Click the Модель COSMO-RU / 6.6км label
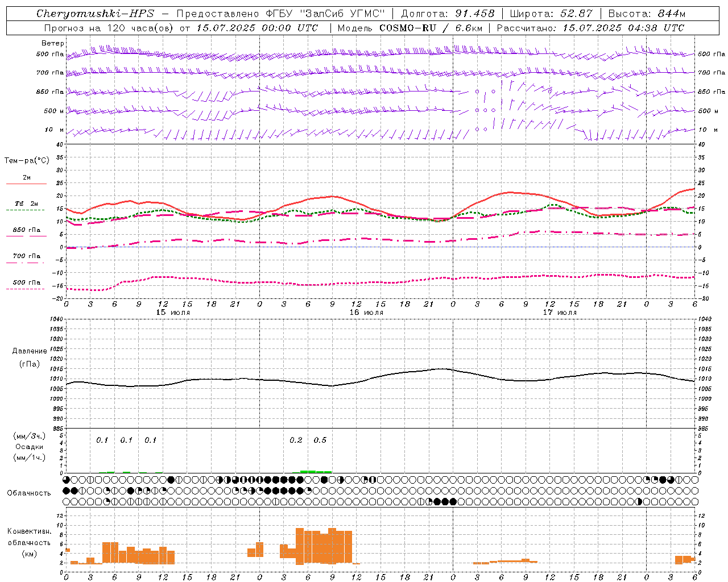 [410, 28]
